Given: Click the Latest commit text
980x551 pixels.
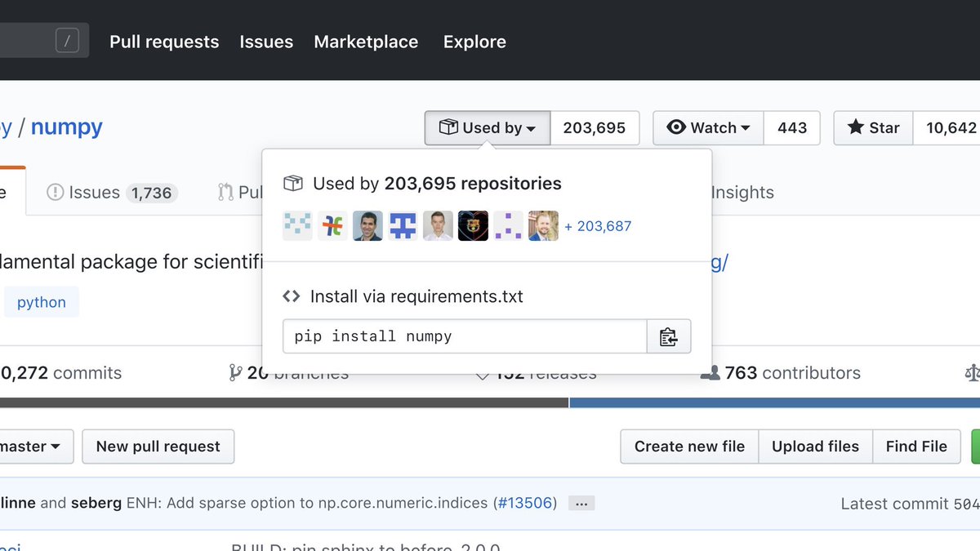Looking at the screenshot, I should point(895,504).
